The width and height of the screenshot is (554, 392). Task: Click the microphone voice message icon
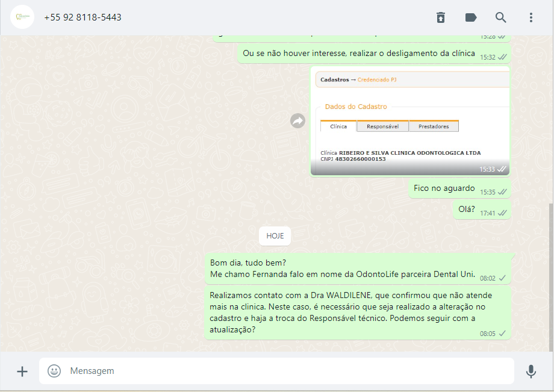(531, 371)
